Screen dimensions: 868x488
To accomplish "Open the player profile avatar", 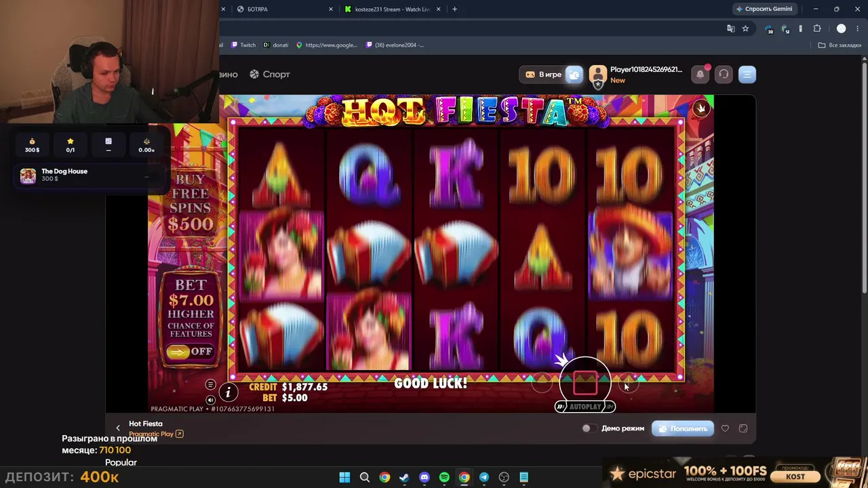I will click(597, 76).
